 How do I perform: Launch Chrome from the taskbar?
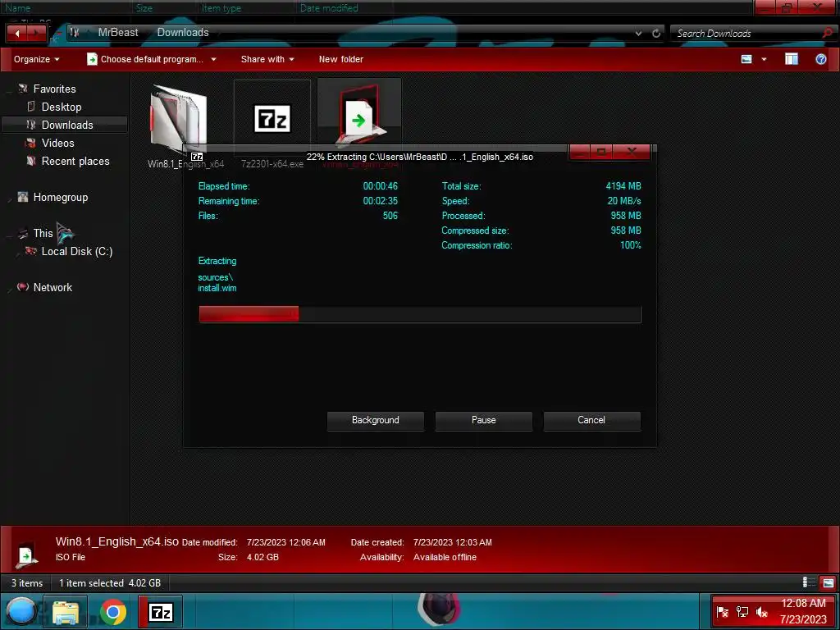click(113, 611)
